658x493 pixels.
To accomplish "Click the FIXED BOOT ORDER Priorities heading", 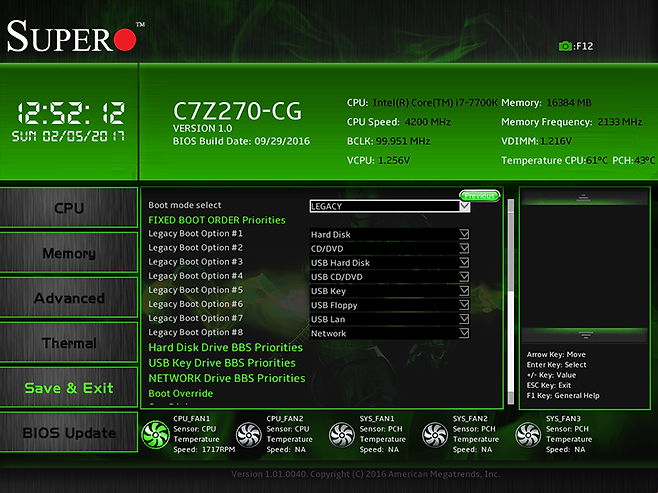I will tap(217, 220).
